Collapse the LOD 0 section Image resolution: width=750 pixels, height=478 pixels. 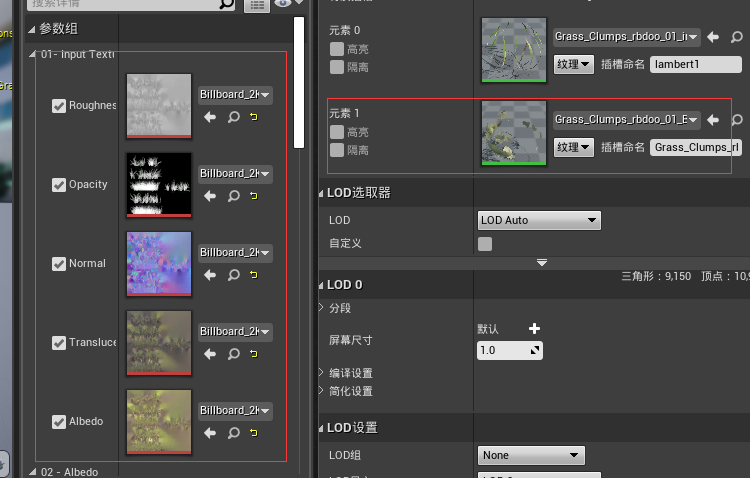click(321, 286)
